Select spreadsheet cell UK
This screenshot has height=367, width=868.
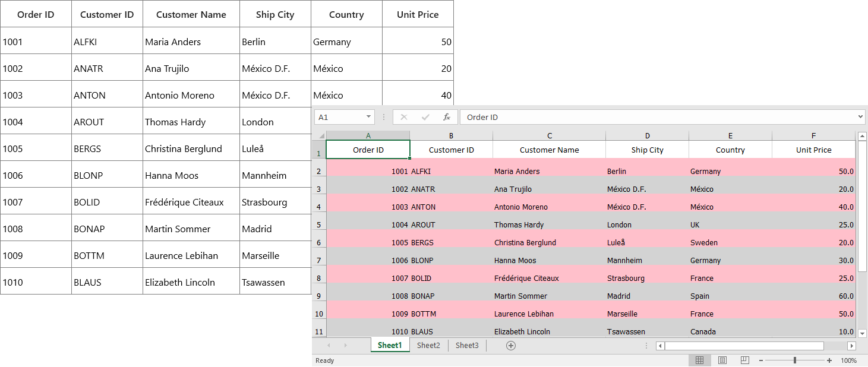tap(731, 221)
